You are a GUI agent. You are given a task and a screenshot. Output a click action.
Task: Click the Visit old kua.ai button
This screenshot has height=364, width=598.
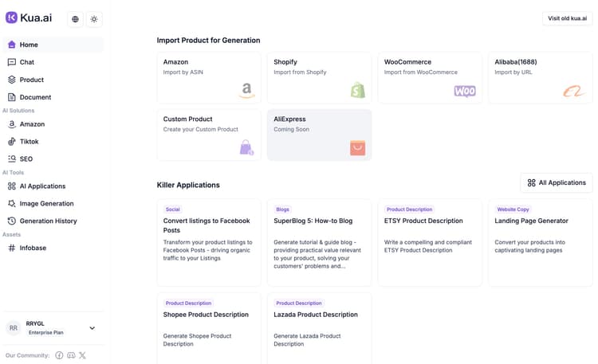567,18
